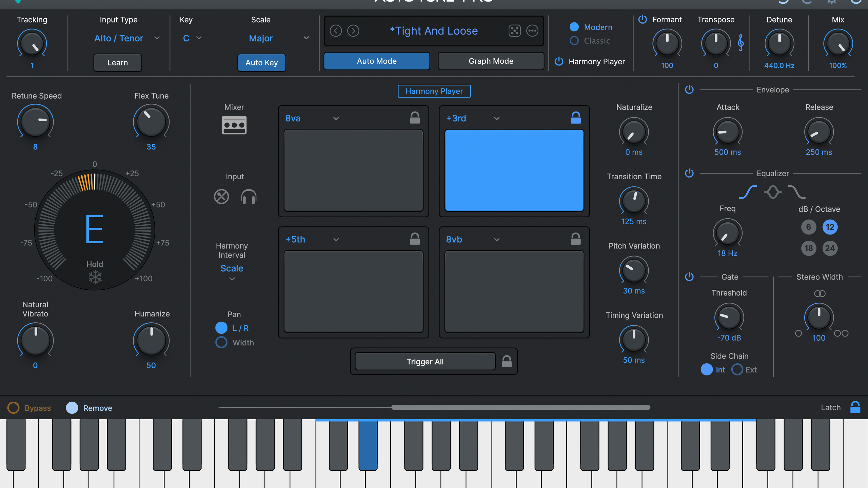Open the Harmony Player mixer icon

pyautogui.click(x=234, y=125)
